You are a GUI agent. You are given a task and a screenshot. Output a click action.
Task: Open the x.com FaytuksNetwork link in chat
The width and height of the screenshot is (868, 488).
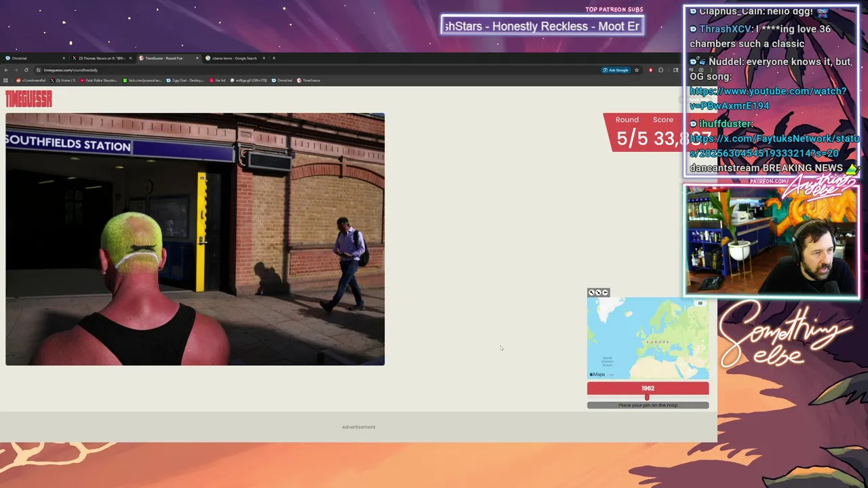pos(774,146)
